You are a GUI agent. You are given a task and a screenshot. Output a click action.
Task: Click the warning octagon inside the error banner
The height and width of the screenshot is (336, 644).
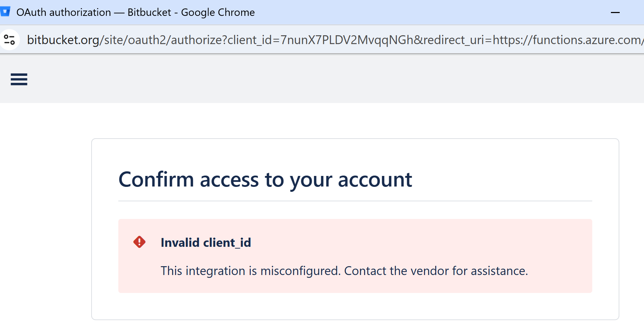coord(139,242)
